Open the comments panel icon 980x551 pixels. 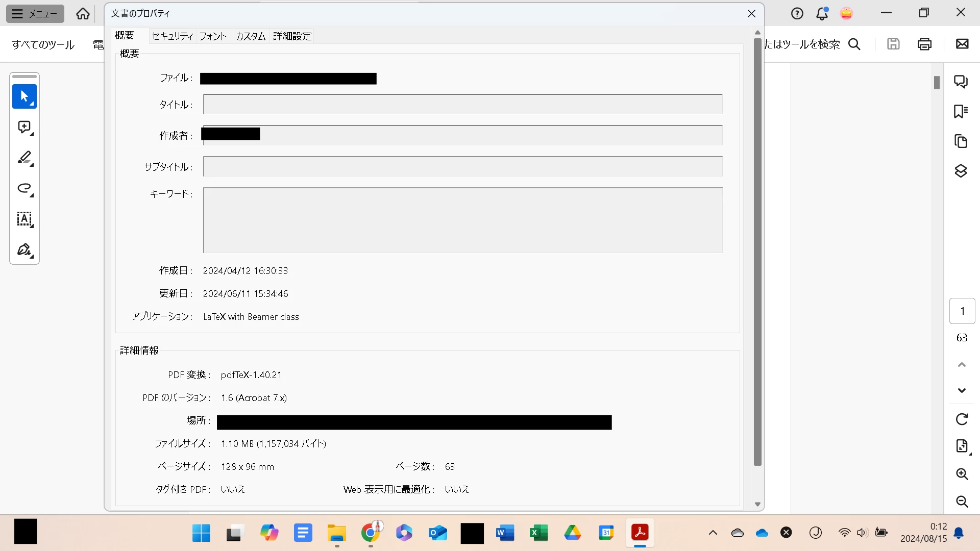(961, 82)
